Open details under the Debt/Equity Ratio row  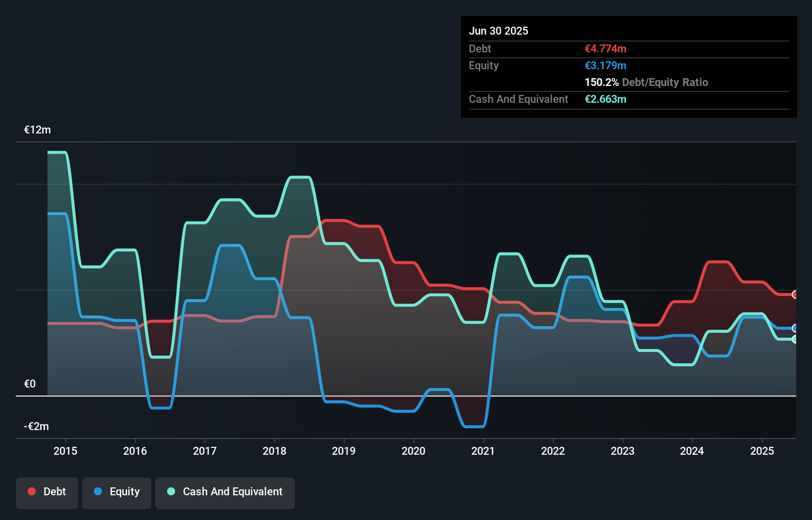(x=646, y=82)
